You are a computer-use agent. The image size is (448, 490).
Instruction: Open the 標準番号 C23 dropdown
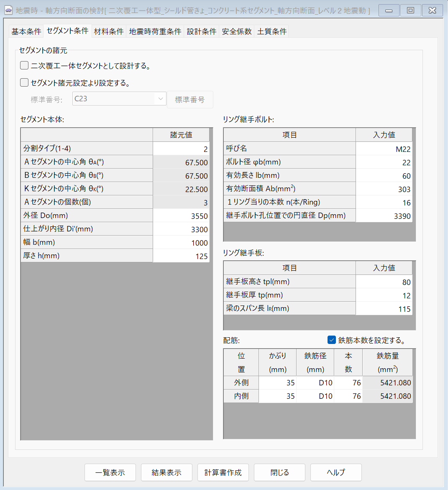pos(119,99)
